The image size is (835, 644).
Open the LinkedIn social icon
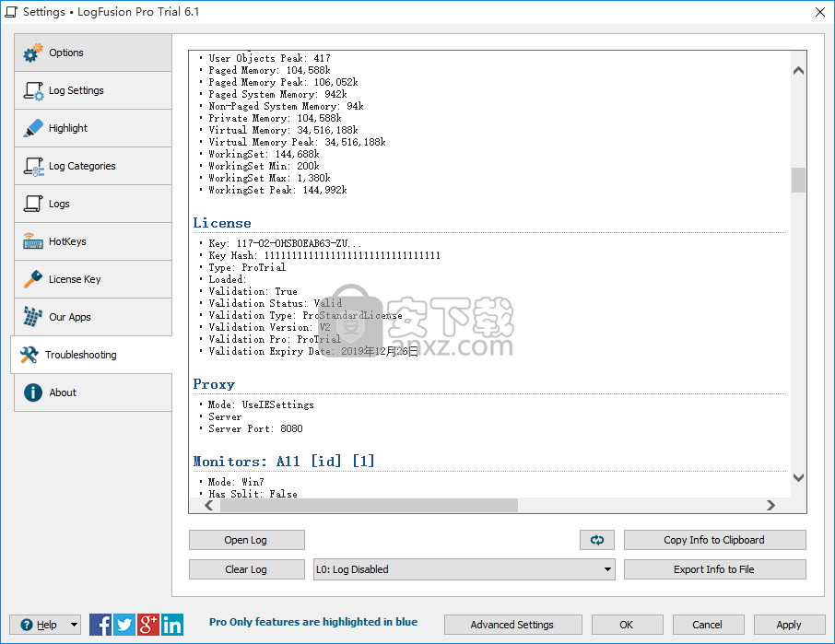(172, 625)
